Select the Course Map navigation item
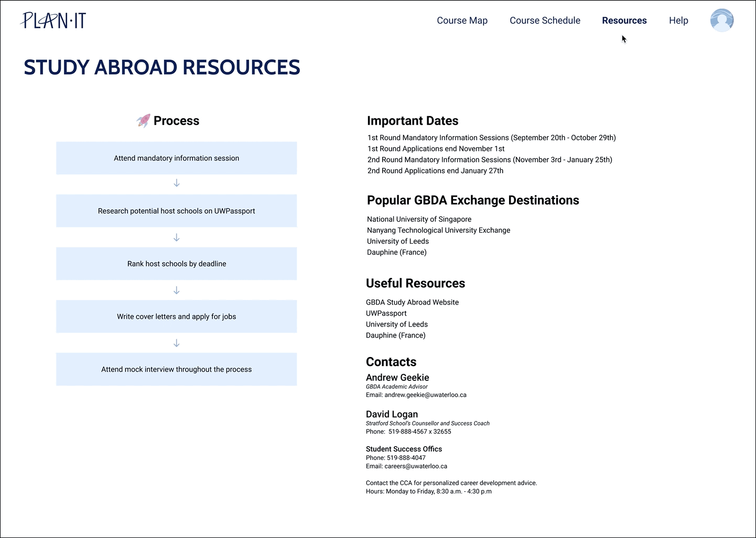Viewport: 756px width, 538px height. (462, 20)
